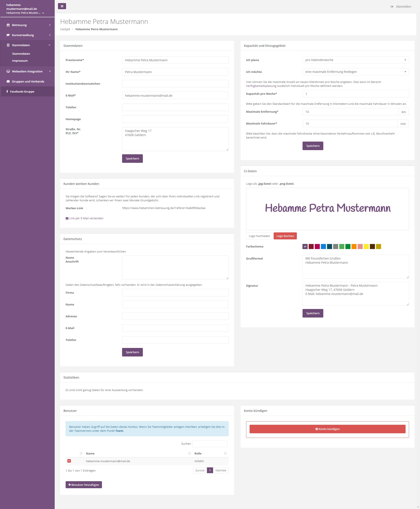Choose the orange Farbschema color swatch

pyautogui.click(x=354, y=246)
